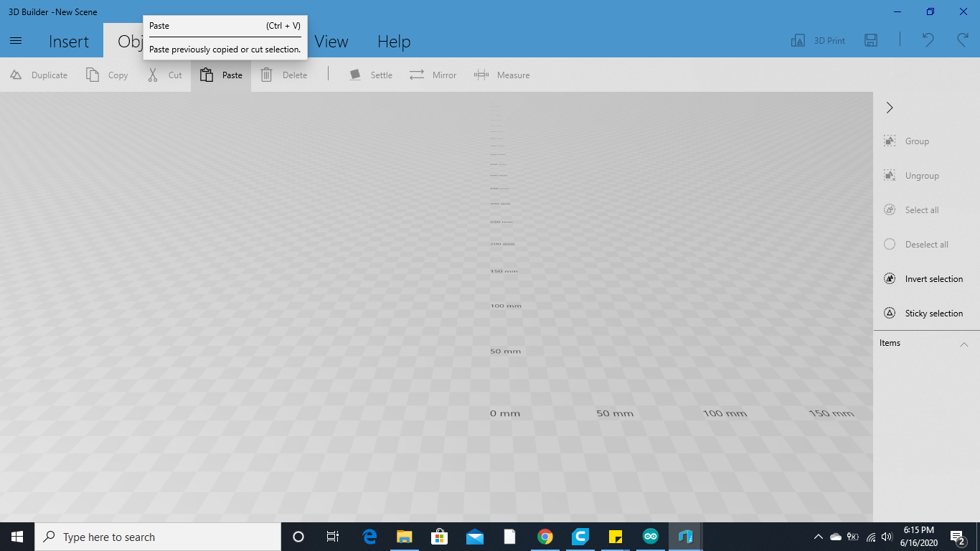Duplicate the current selection
This screenshot has width=980, height=551.
(x=39, y=75)
